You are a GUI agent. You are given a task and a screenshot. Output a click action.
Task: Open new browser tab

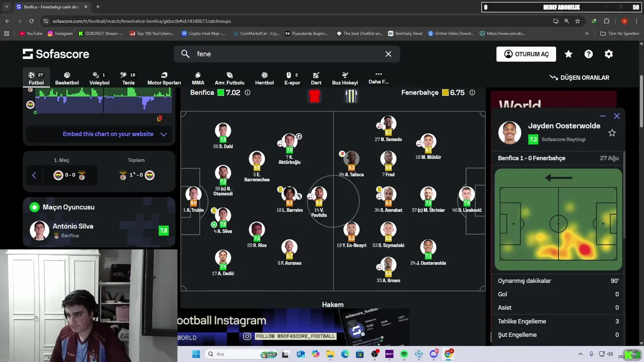click(x=98, y=7)
